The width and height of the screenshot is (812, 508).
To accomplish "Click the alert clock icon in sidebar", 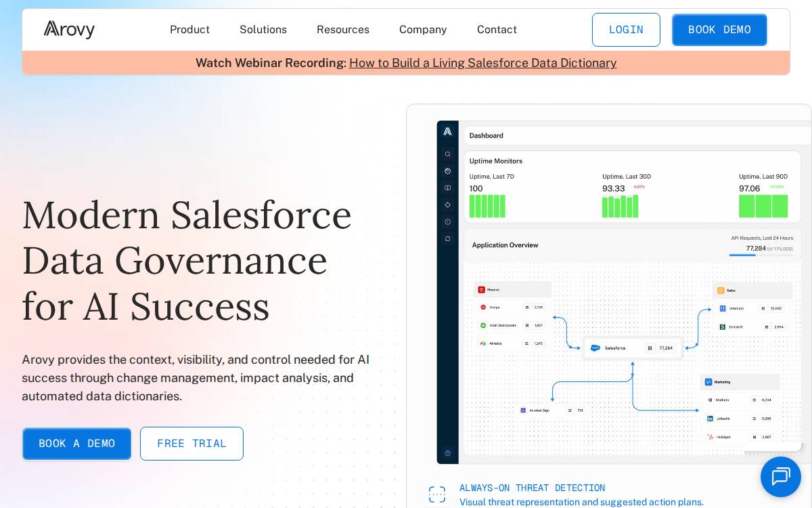I will 447,221.
